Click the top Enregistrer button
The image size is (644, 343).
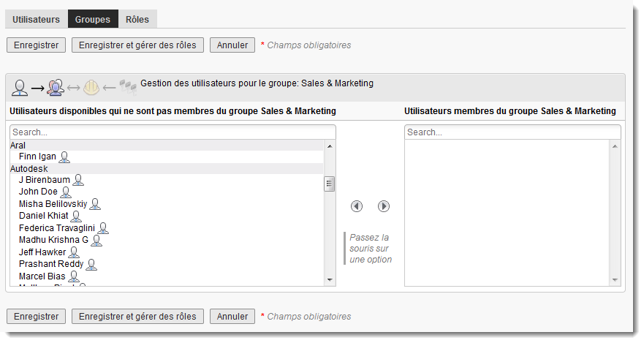point(36,45)
